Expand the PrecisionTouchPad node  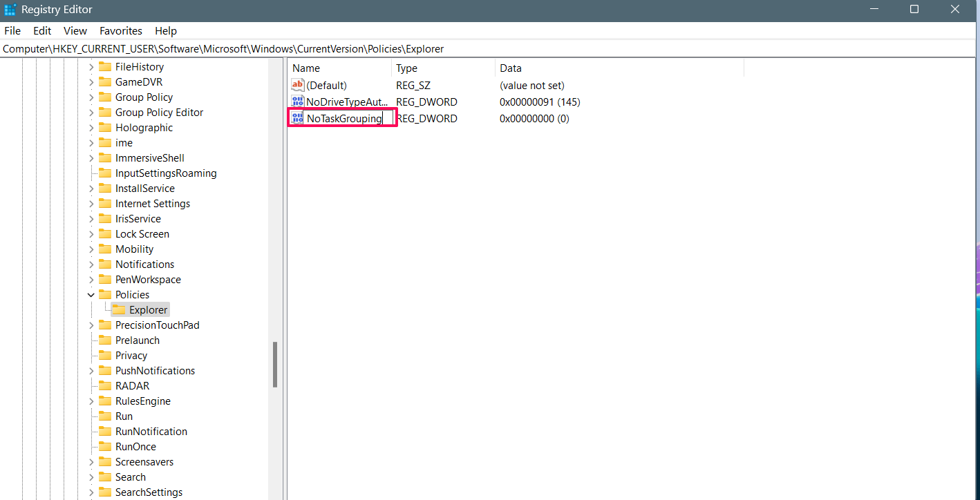pyautogui.click(x=91, y=325)
